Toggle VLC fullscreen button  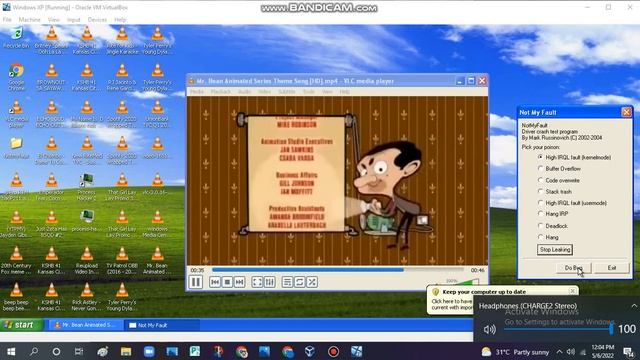[x=257, y=282]
